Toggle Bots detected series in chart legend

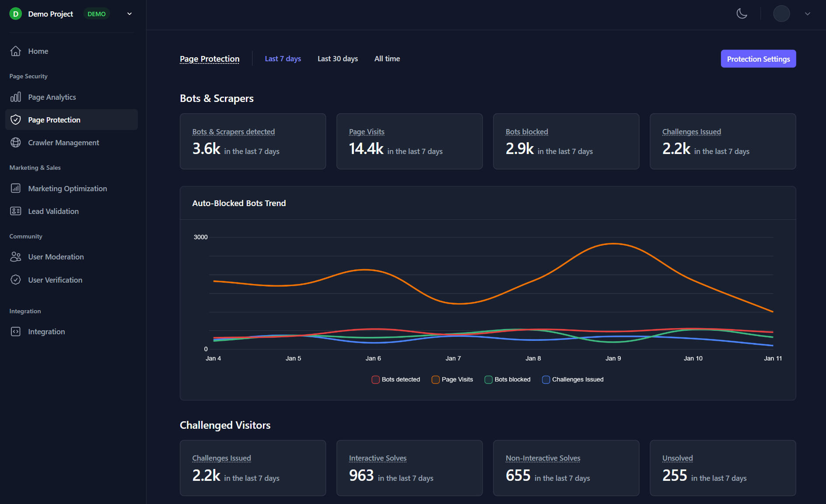click(375, 380)
